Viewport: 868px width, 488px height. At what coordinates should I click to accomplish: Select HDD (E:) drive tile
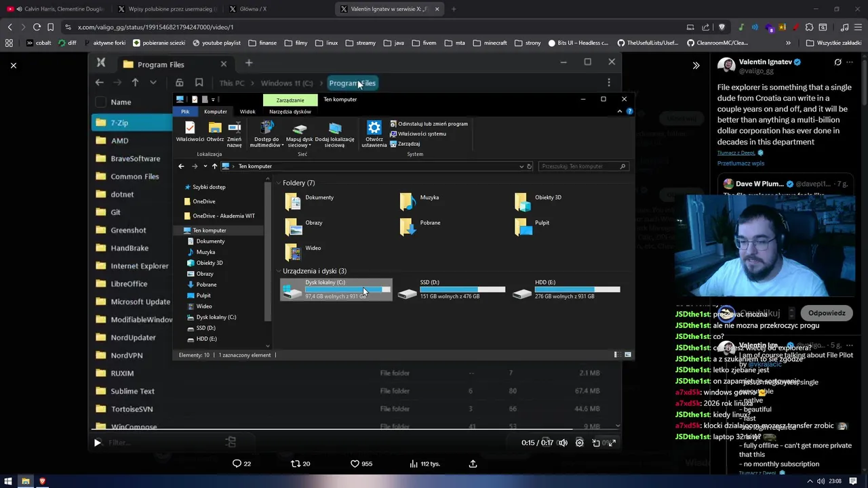(x=566, y=289)
